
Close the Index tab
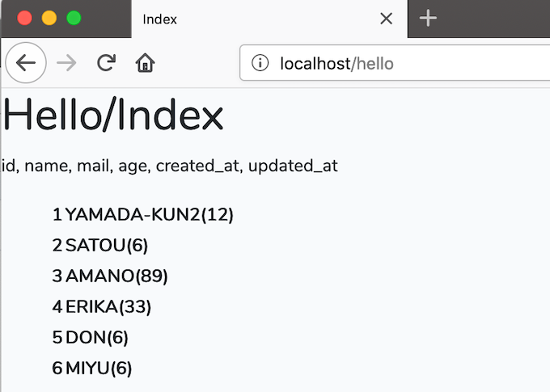pyautogui.click(x=386, y=19)
